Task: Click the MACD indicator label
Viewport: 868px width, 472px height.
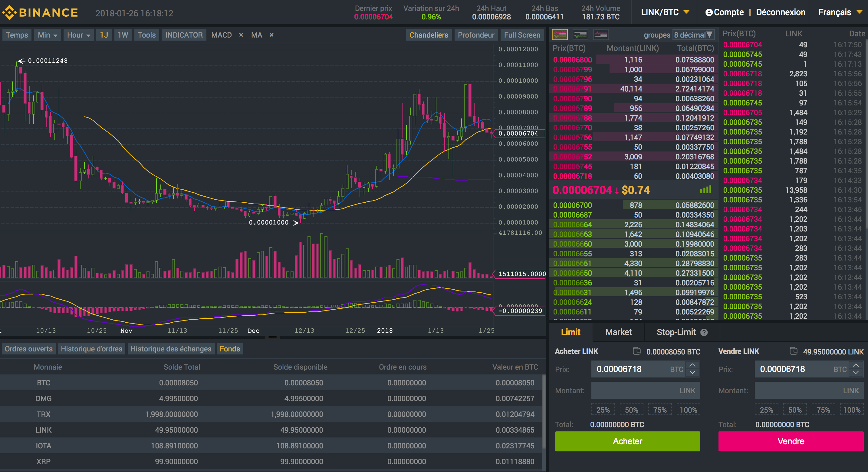Action: click(221, 35)
